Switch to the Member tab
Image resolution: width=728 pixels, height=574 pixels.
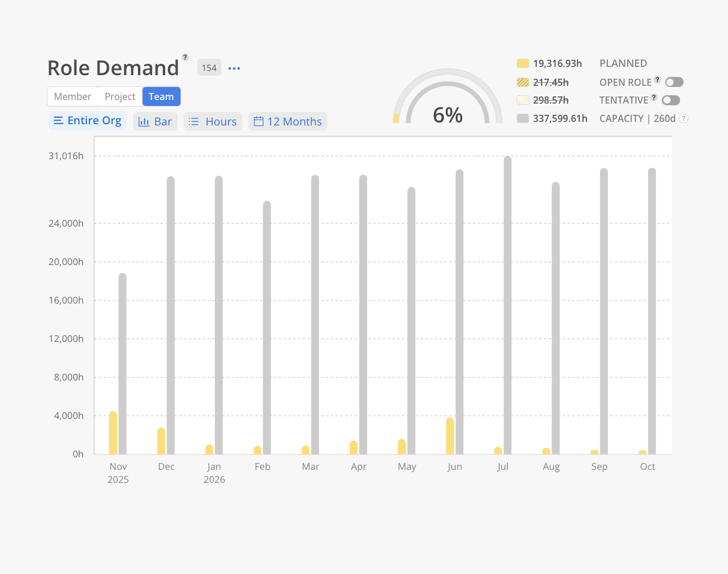(x=72, y=96)
